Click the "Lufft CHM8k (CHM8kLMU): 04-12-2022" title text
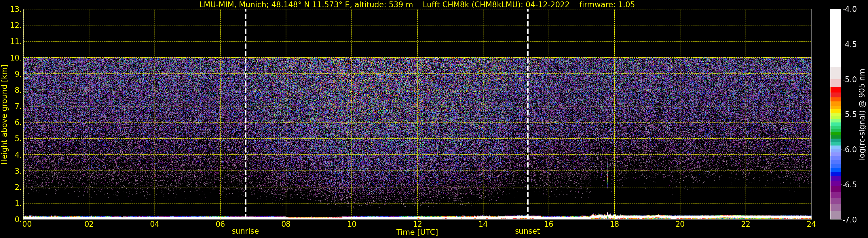Screen dimensions: 868x238 click(x=496, y=5)
